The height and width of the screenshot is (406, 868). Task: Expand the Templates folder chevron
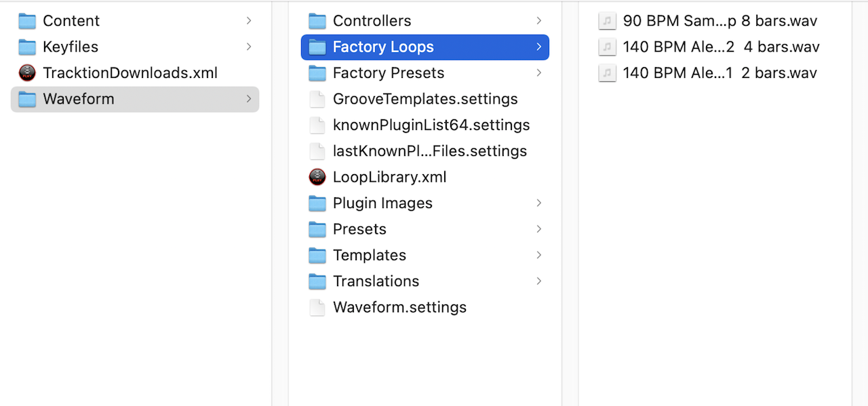(x=539, y=255)
